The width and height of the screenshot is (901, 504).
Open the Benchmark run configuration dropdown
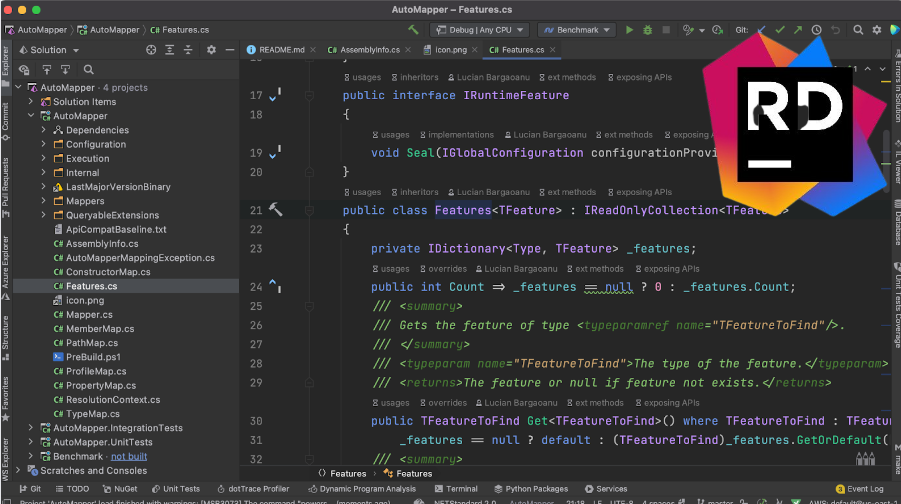click(x=576, y=30)
